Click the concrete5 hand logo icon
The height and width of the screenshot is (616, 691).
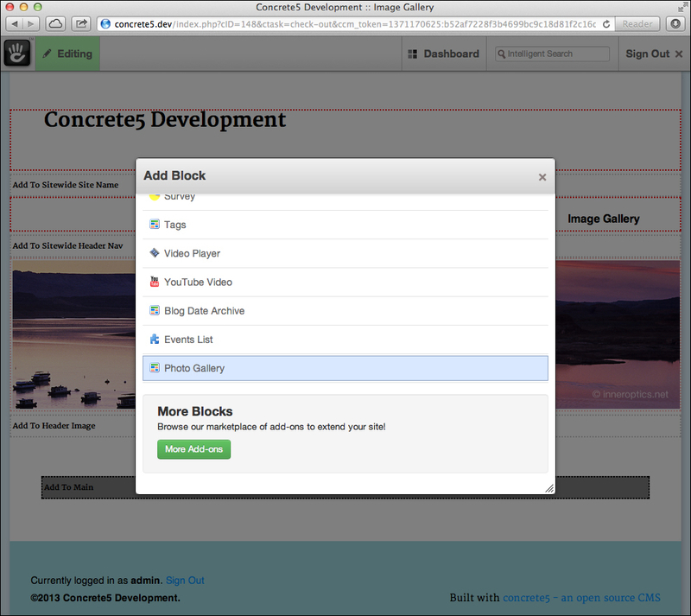point(17,54)
